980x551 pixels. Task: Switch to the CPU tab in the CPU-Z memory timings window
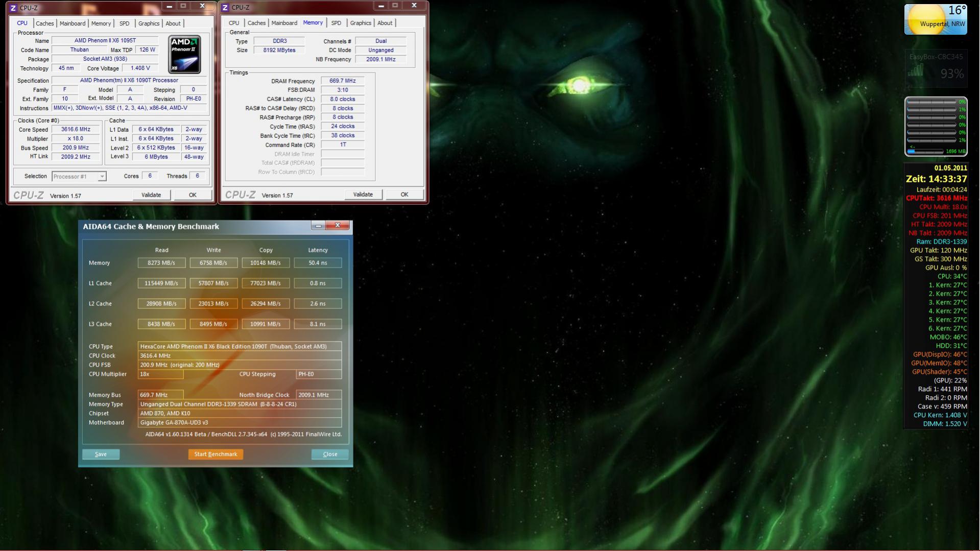[x=234, y=23]
